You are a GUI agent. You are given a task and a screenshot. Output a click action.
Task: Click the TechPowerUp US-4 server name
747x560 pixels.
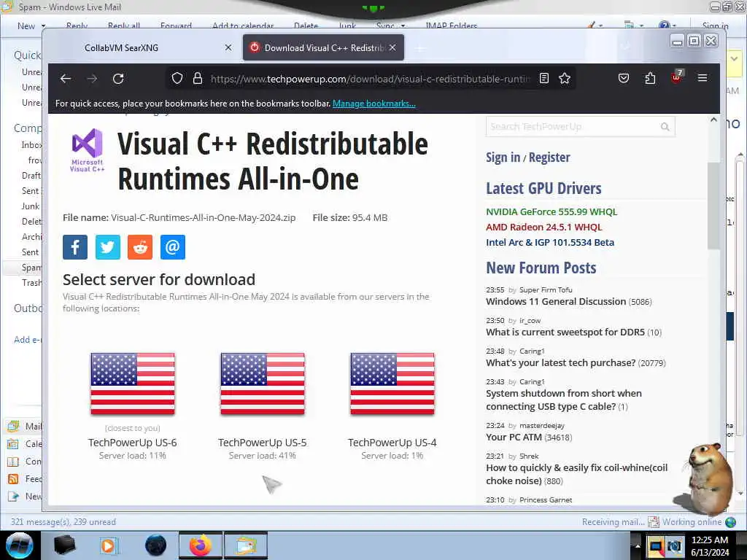(x=392, y=443)
